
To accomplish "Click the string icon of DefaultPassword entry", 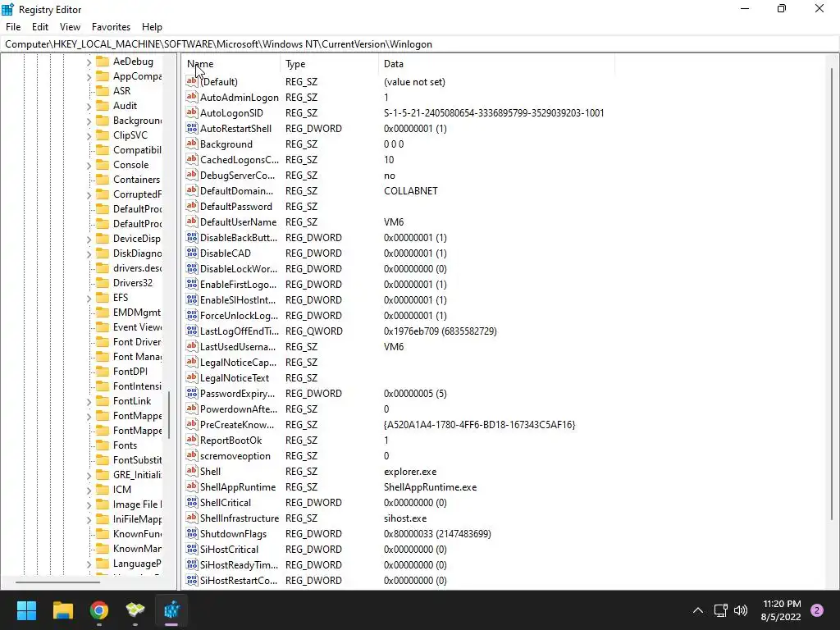I will tap(192, 206).
